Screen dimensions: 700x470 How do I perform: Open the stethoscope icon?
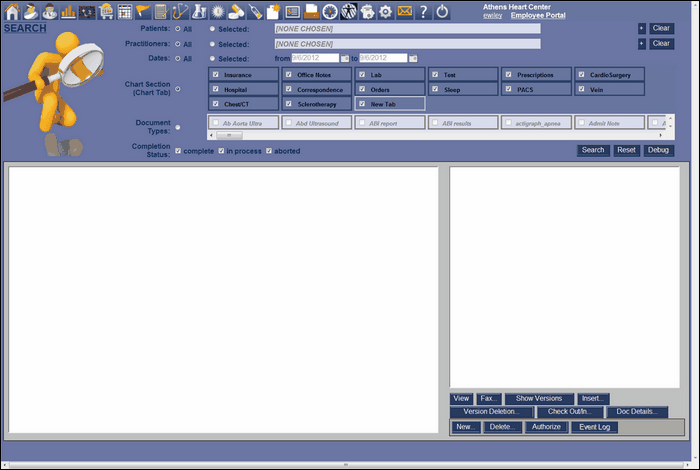180,12
